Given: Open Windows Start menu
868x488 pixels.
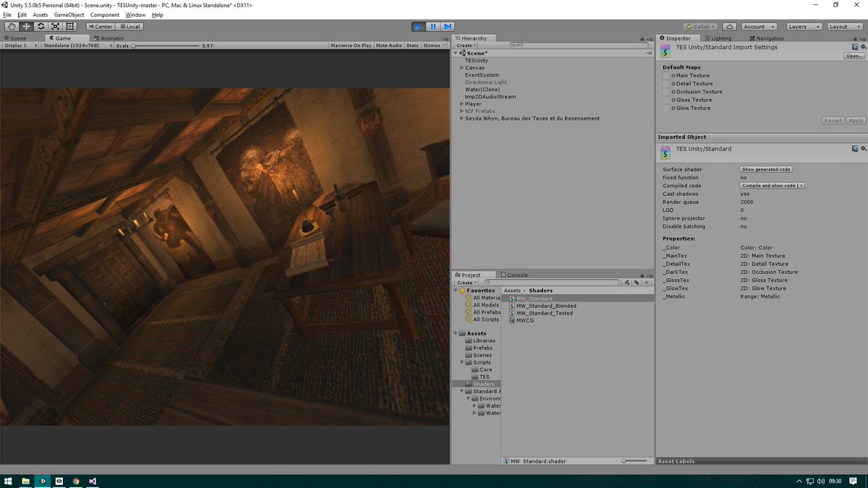Looking at the screenshot, I should coord(8,481).
